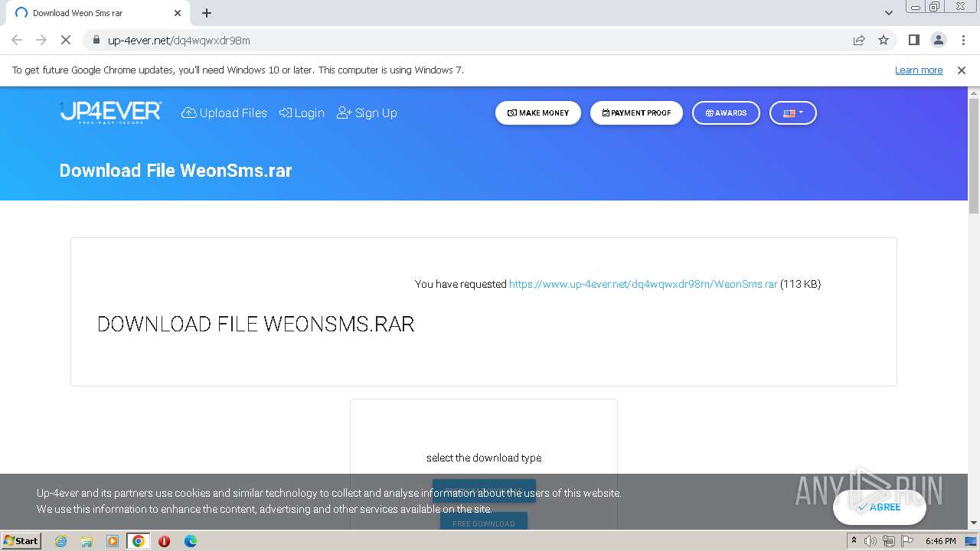The height and width of the screenshot is (551, 980).
Task: Open the Learn more link
Action: (919, 70)
